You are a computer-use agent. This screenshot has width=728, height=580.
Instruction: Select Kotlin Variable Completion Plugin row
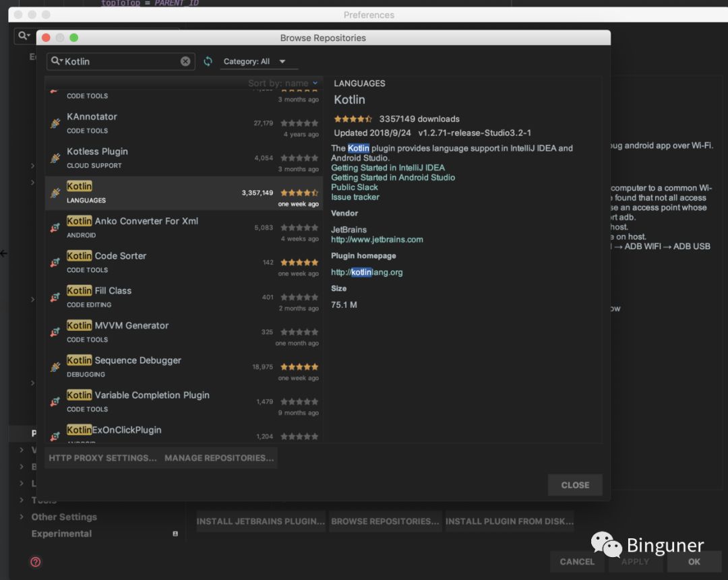(x=184, y=402)
